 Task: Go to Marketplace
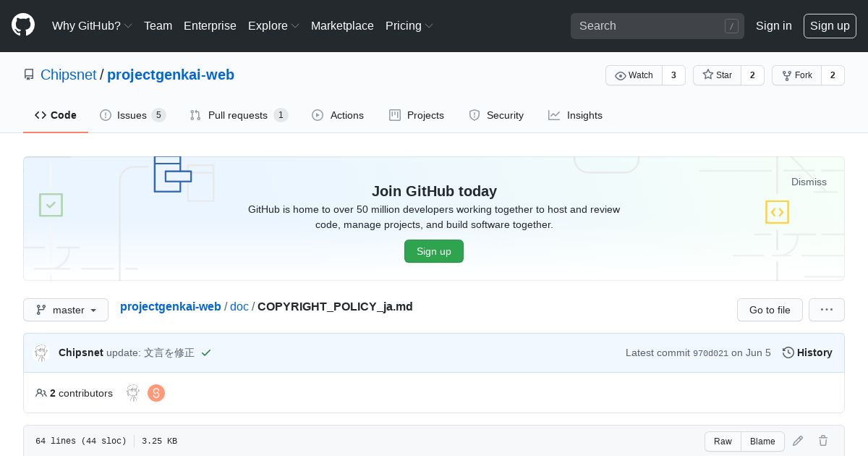click(342, 25)
